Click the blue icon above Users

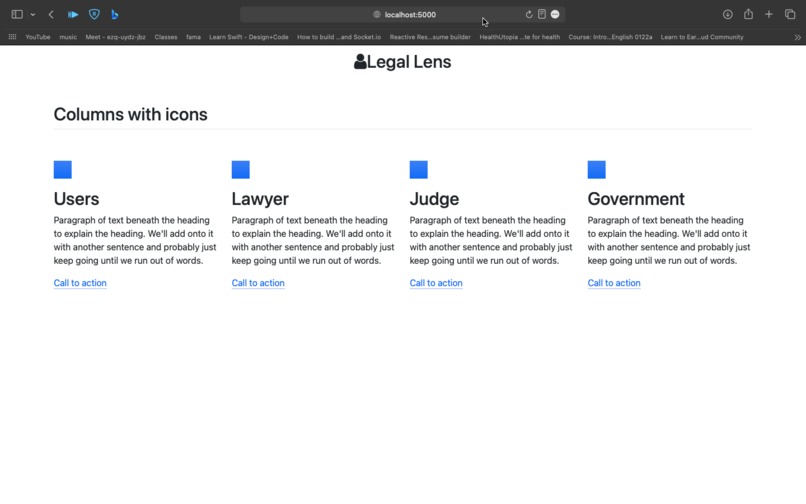tap(63, 170)
